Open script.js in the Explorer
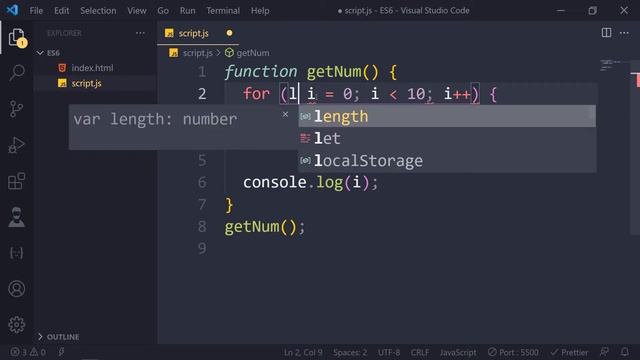The height and width of the screenshot is (360, 640). pos(86,83)
